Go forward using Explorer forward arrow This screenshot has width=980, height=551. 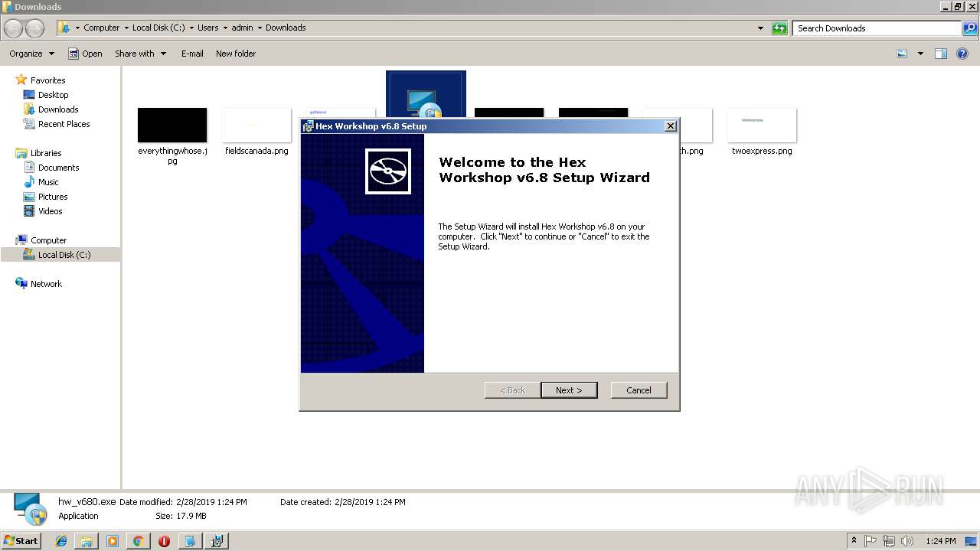click(35, 28)
